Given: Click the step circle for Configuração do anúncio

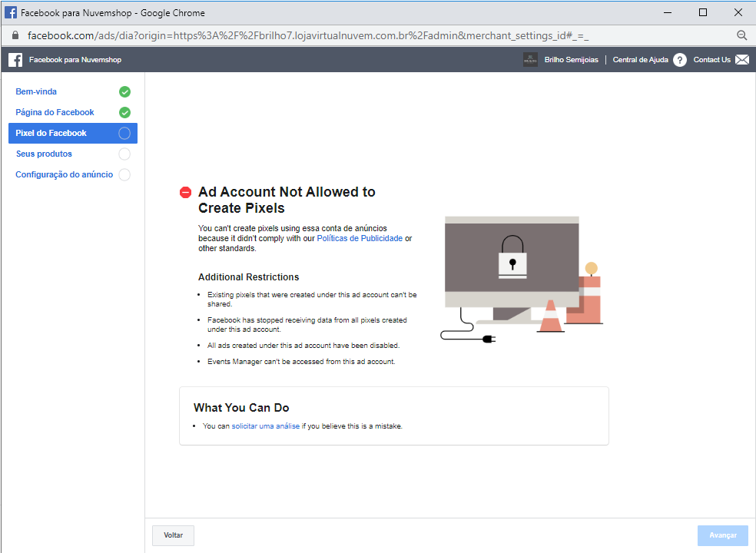Looking at the screenshot, I should pos(124,174).
